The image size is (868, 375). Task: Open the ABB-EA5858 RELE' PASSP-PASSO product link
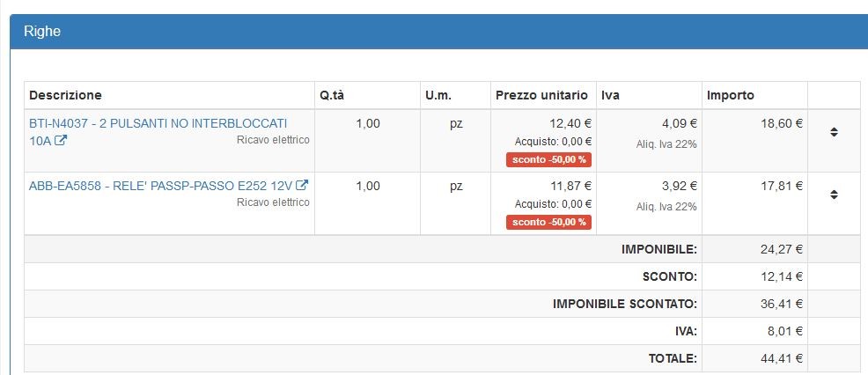coord(160,186)
